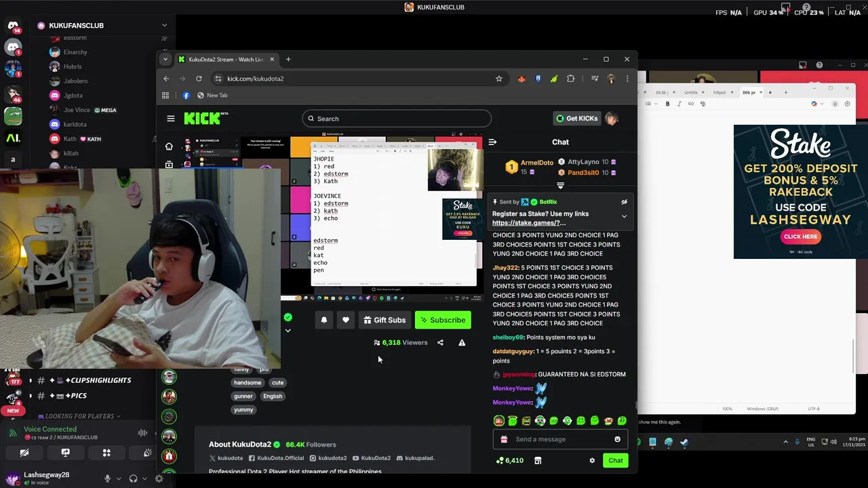The height and width of the screenshot is (488, 868).
Task: Click green Subscribe button
Action: click(x=443, y=320)
